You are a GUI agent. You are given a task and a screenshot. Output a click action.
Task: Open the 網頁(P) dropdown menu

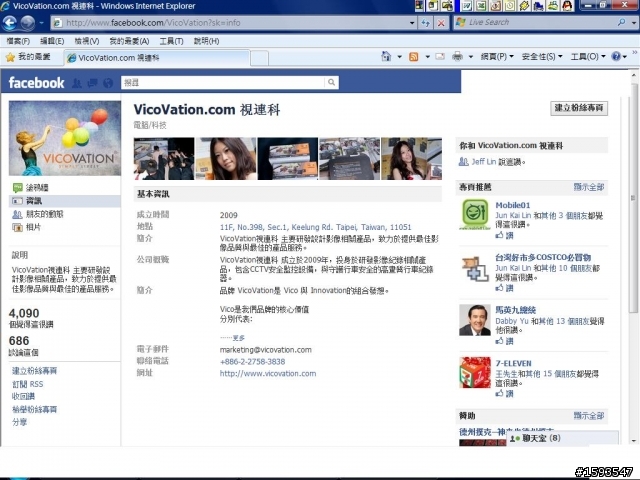tap(497, 57)
